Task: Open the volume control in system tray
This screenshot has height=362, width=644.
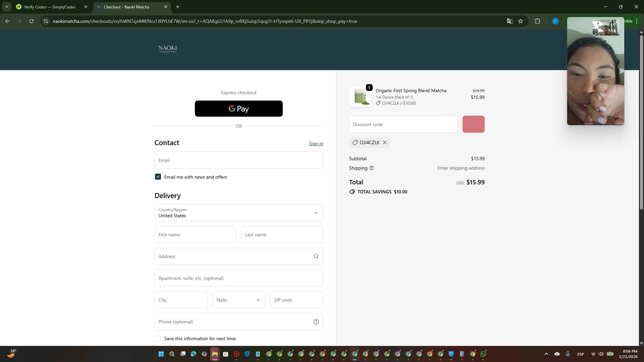Action: pyautogui.click(x=601, y=354)
